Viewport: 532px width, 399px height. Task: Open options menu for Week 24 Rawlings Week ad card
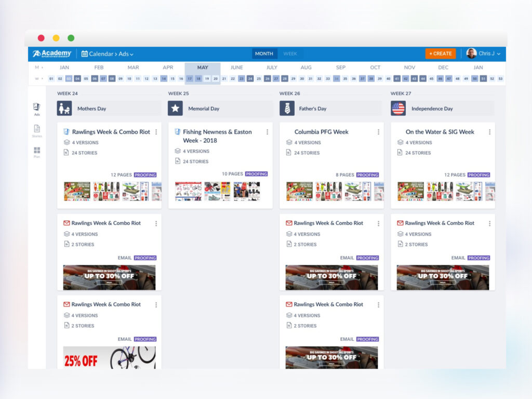[156, 132]
